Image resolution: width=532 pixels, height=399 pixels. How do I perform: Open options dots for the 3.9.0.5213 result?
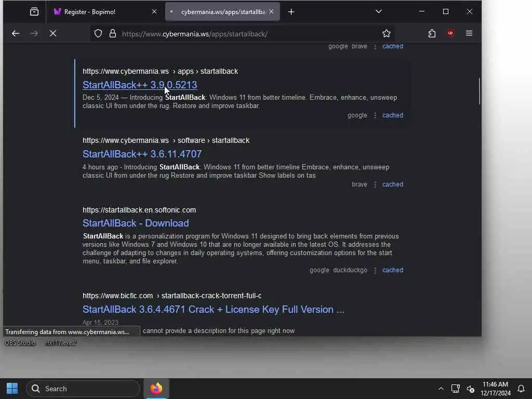pyautogui.click(x=375, y=115)
